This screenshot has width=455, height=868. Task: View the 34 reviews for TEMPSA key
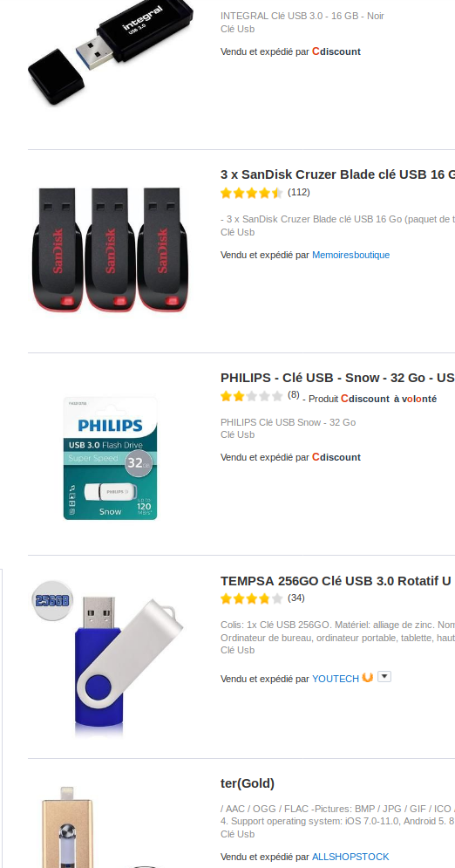pos(296,598)
